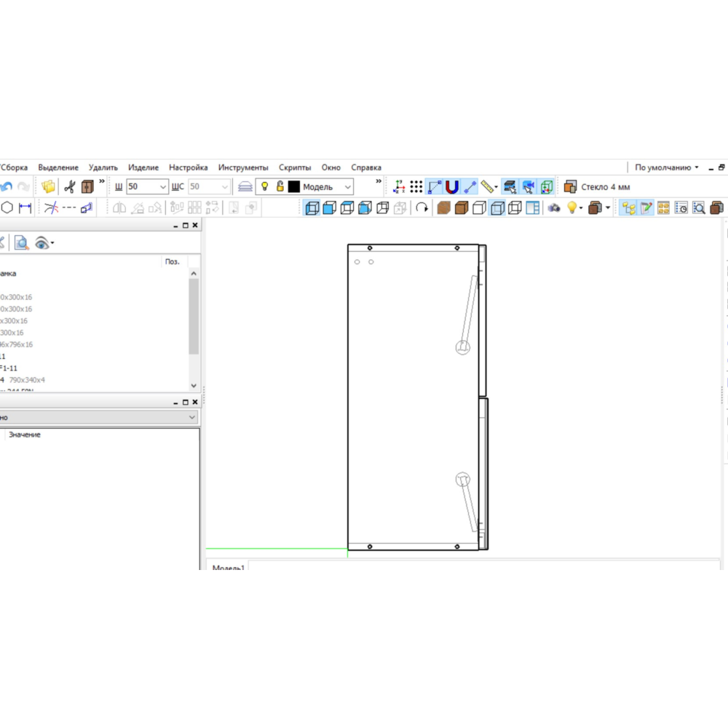Click the structure list scrollbar down arrow
Screen dimensions: 728x728
[x=194, y=385]
